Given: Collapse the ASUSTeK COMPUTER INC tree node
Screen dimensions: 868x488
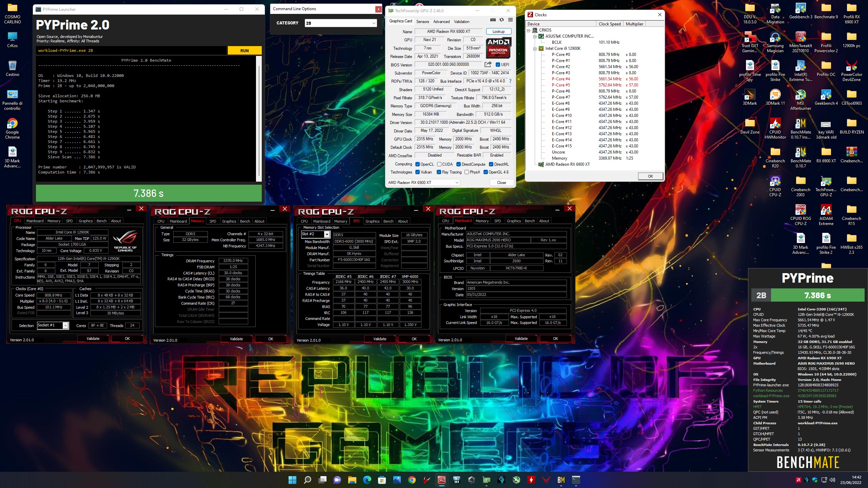Looking at the screenshot, I should coord(535,36).
